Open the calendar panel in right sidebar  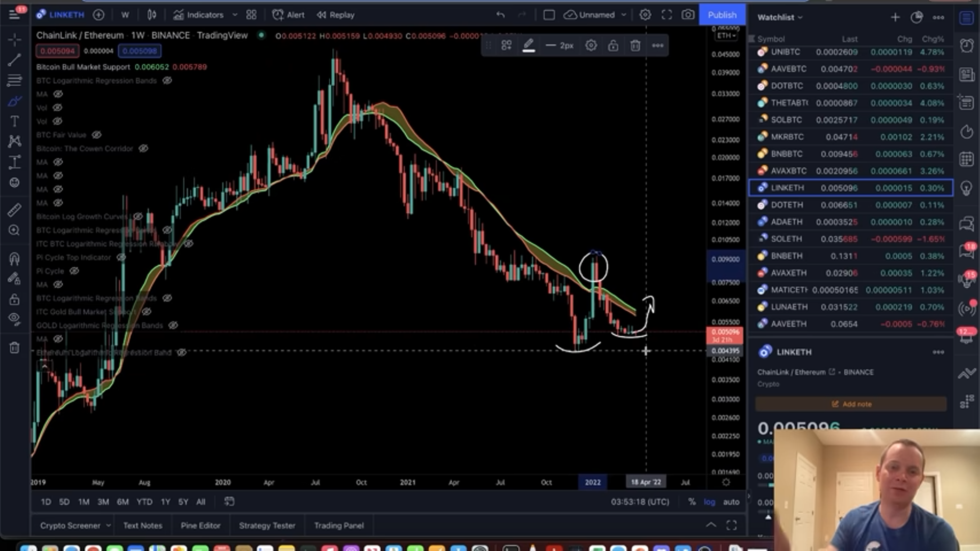tap(966, 159)
